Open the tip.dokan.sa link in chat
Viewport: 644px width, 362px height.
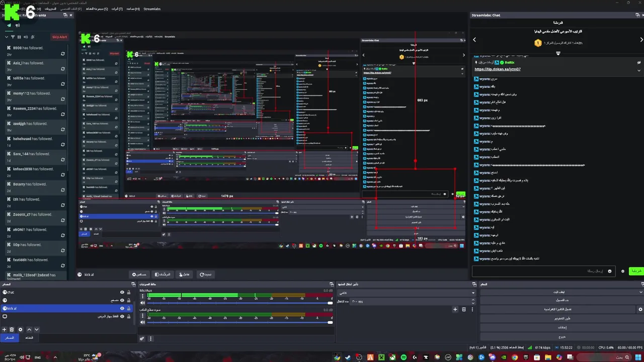(x=498, y=69)
